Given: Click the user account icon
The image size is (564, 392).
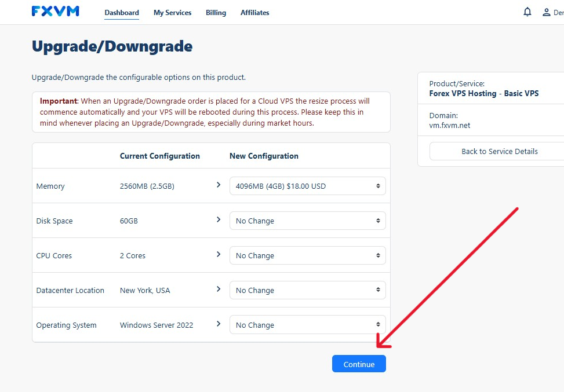Looking at the screenshot, I should [546, 12].
